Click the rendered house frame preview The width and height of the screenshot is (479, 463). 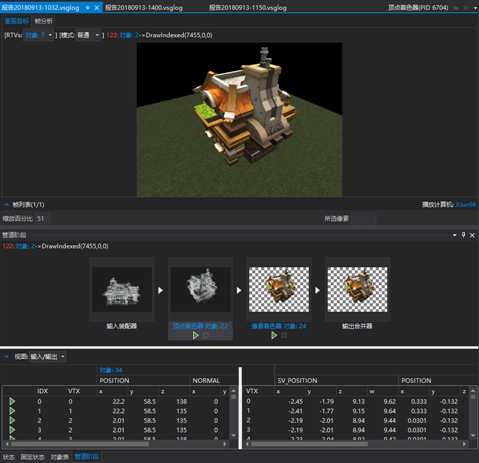[239, 120]
